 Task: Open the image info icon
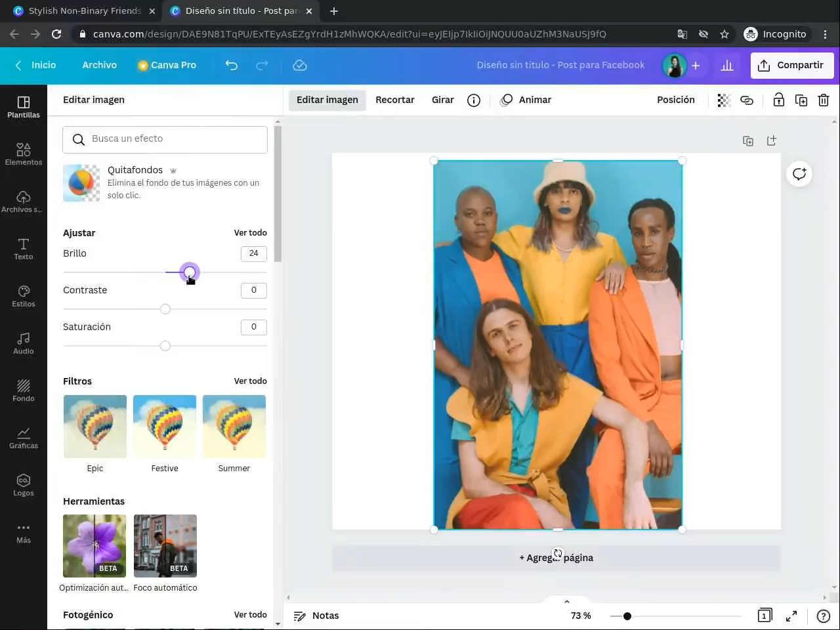[x=473, y=100]
